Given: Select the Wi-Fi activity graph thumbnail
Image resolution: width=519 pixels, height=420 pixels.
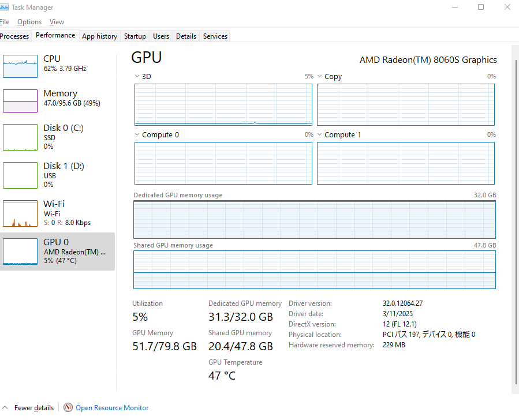Looking at the screenshot, I should point(20,213).
